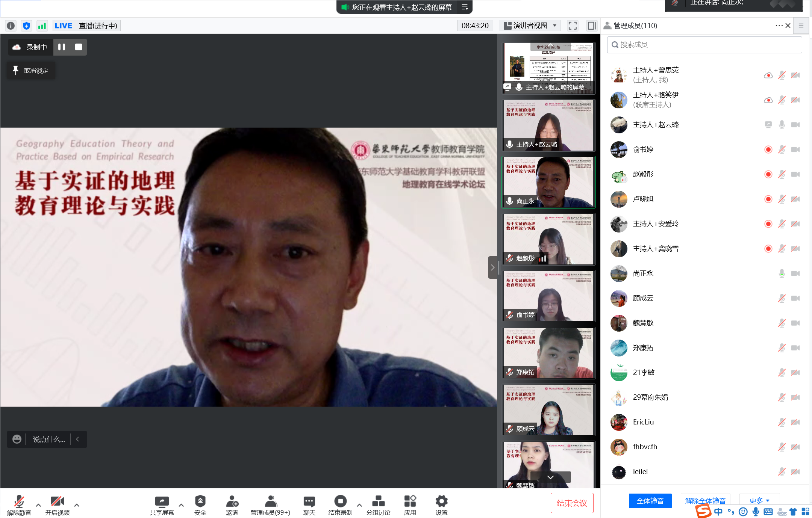
Task: Collapse the quick chat bar arrow
Action: 78,439
